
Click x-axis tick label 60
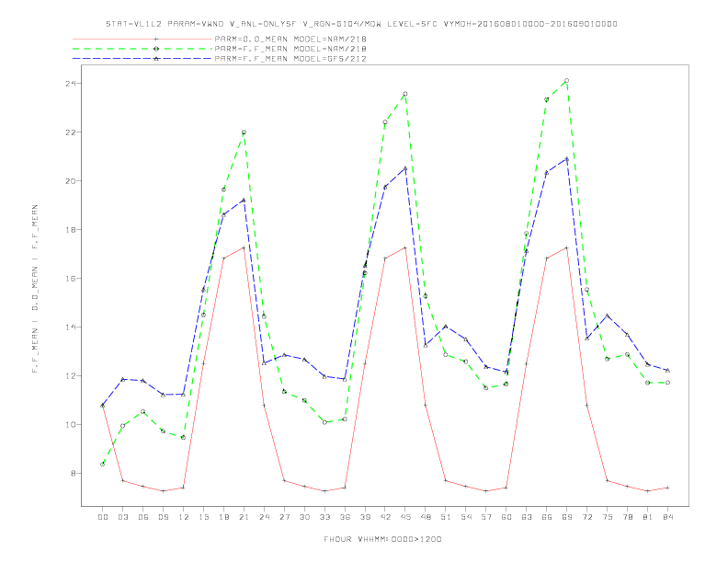(506, 517)
